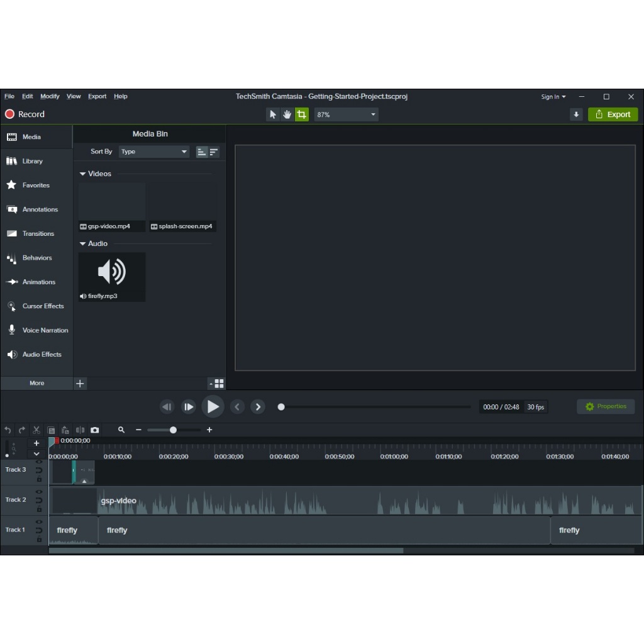This screenshot has height=644, width=644.
Task: Open the Modify menu
Action: tap(50, 96)
